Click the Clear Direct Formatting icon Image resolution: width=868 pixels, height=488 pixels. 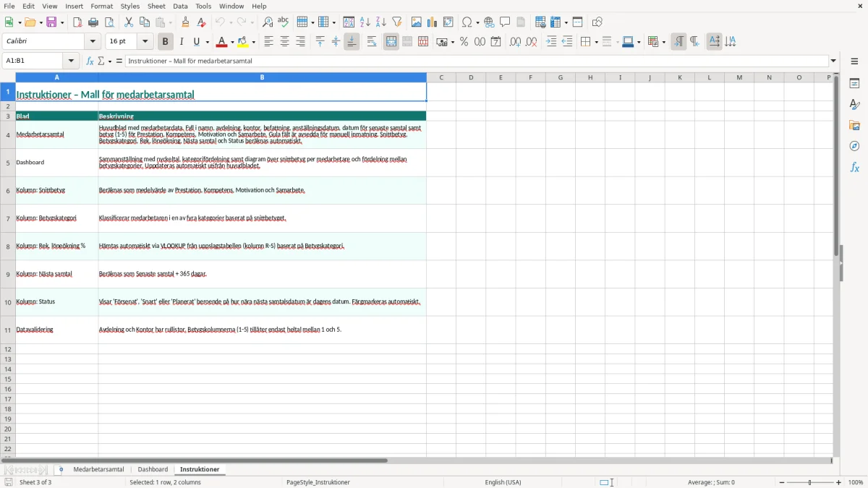click(x=202, y=22)
